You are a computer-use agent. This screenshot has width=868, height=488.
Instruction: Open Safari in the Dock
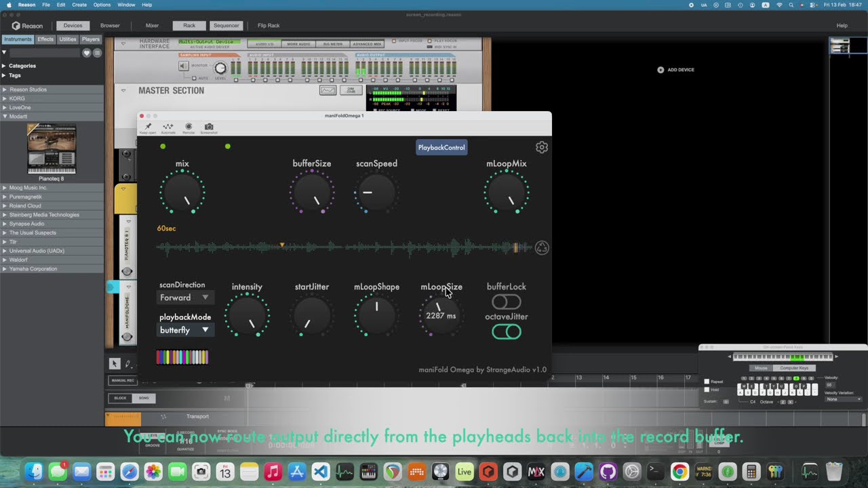129,472
